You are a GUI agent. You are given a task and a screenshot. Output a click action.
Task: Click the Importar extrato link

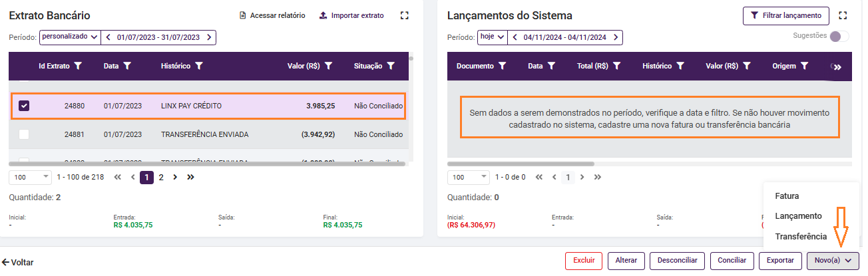(351, 15)
